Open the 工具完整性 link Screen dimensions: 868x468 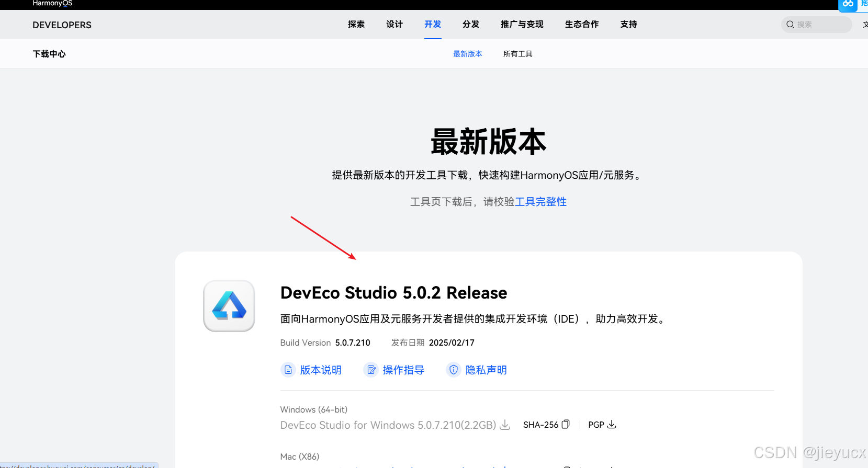click(540, 202)
